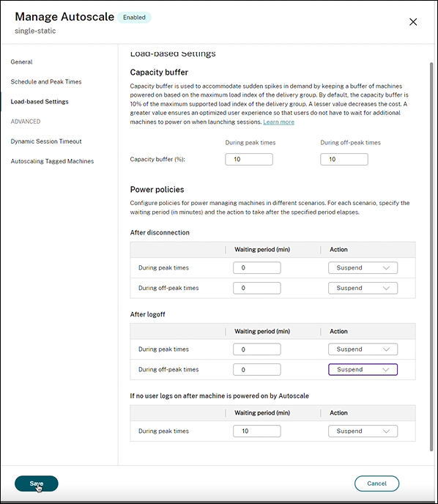Open Autoscaling Tagged Machines section
The width and height of the screenshot is (438, 504).
tap(52, 161)
